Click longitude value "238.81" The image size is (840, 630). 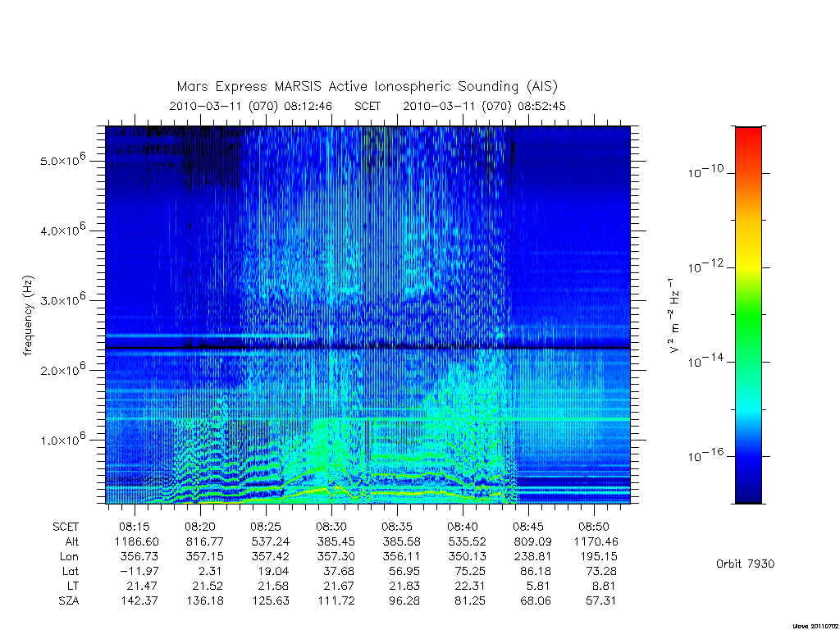pyautogui.click(x=532, y=557)
